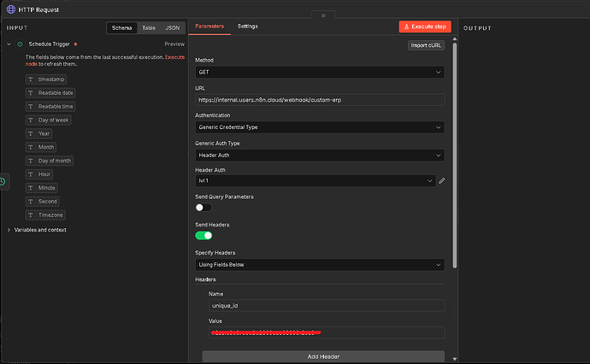Open the Method dropdown showing GET
This screenshot has width=590, height=364.
click(x=319, y=73)
